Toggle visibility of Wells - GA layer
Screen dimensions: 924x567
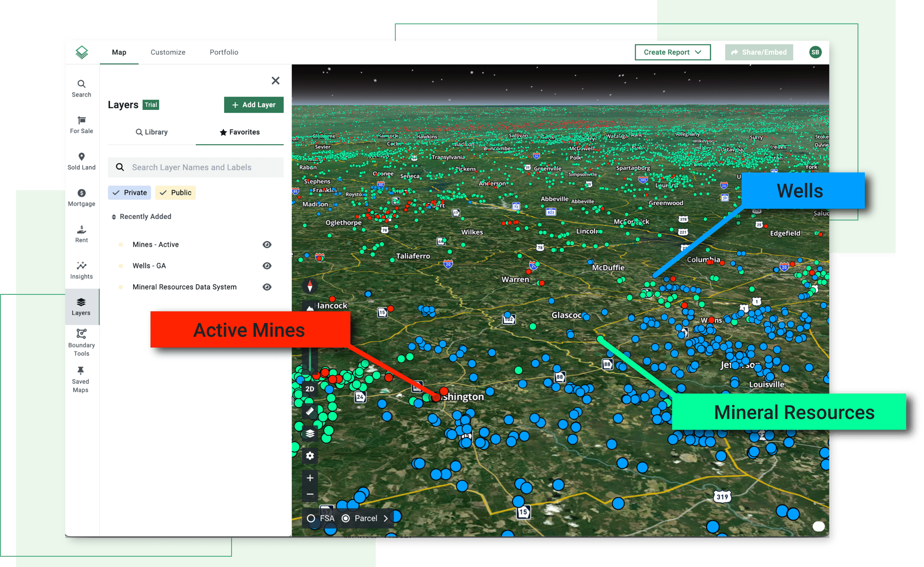pos(267,266)
